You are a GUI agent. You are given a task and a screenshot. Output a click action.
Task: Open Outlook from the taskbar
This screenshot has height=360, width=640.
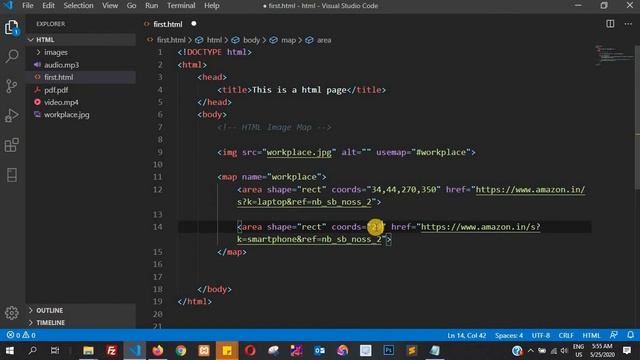320,351
